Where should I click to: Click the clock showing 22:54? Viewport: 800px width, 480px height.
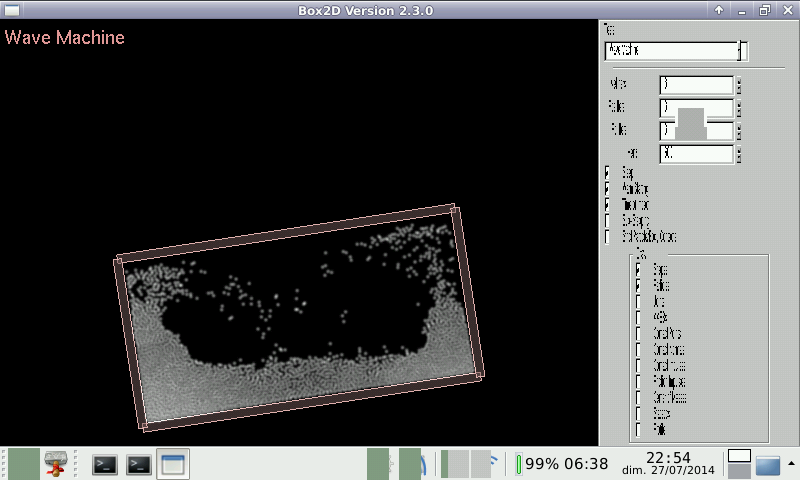click(674, 457)
